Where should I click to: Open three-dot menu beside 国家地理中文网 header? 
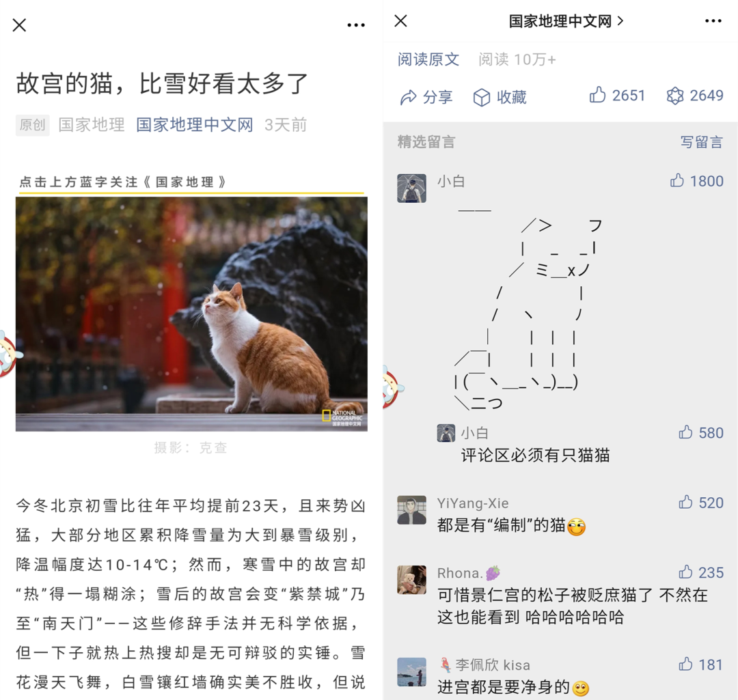(713, 20)
